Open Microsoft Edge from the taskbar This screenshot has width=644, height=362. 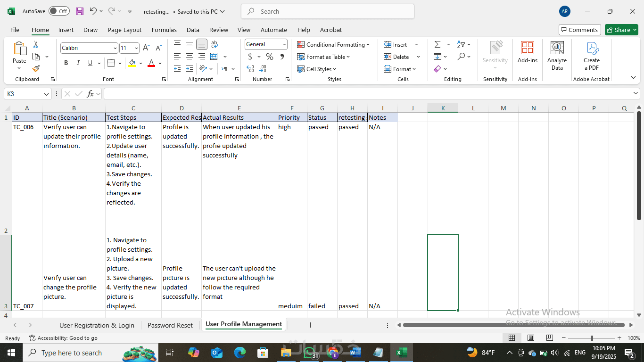[240, 353]
